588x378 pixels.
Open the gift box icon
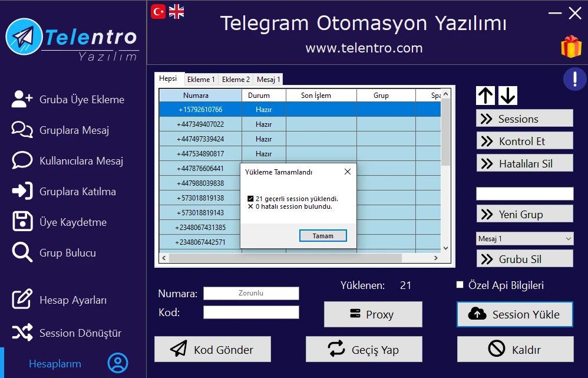pos(571,47)
